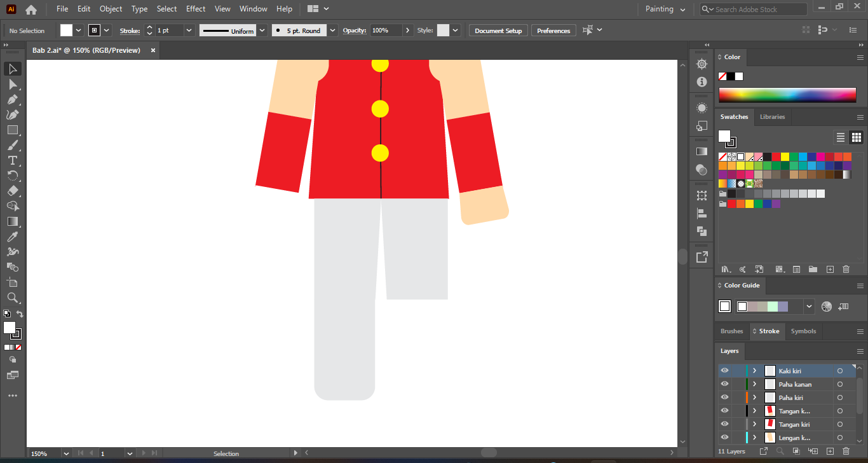Viewport: 868px width, 463px height.
Task: Open 5 pt. Round brush dropdown
Action: pos(333,31)
